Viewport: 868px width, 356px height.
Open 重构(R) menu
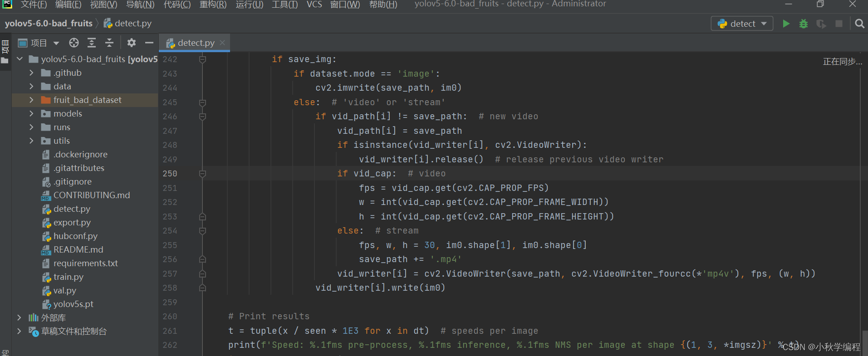click(x=213, y=5)
